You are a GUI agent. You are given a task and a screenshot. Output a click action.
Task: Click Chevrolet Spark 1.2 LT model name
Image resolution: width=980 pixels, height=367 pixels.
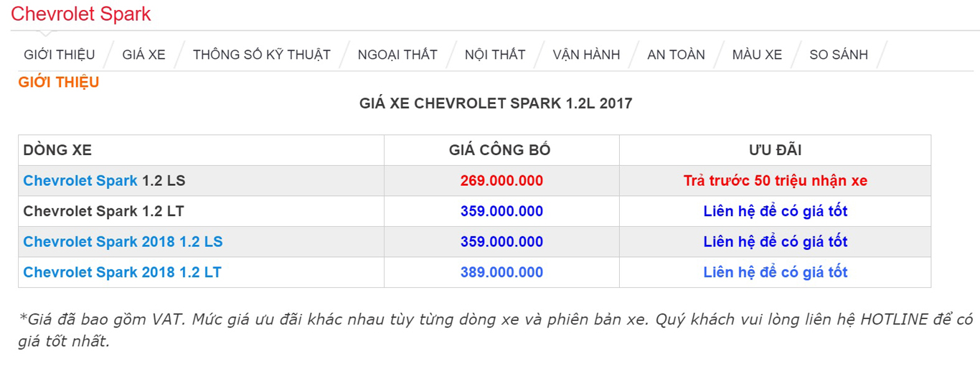click(104, 211)
